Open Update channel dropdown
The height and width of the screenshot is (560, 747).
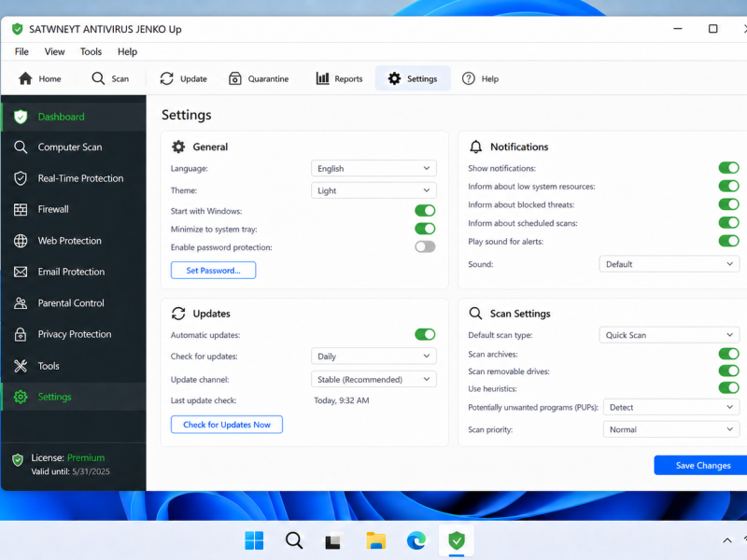click(373, 380)
